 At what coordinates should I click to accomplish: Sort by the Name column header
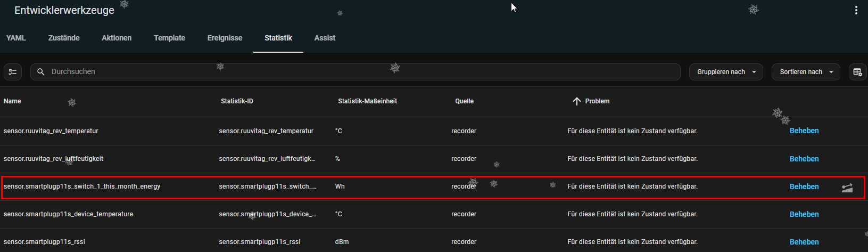12,101
